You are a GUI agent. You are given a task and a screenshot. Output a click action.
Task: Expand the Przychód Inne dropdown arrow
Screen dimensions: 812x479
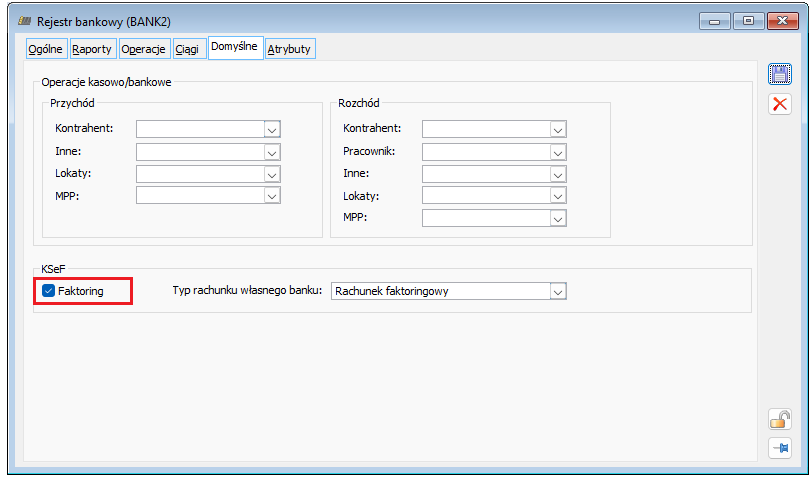click(x=272, y=152)
